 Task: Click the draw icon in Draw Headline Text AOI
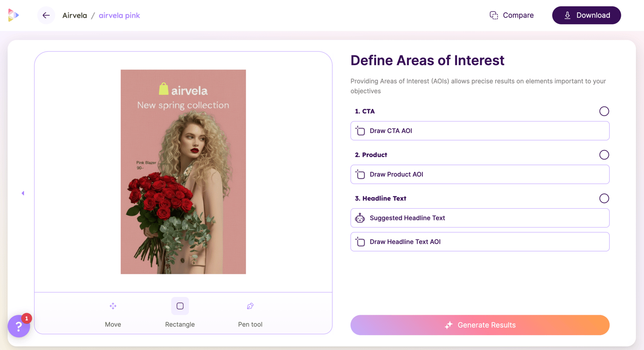360,242
